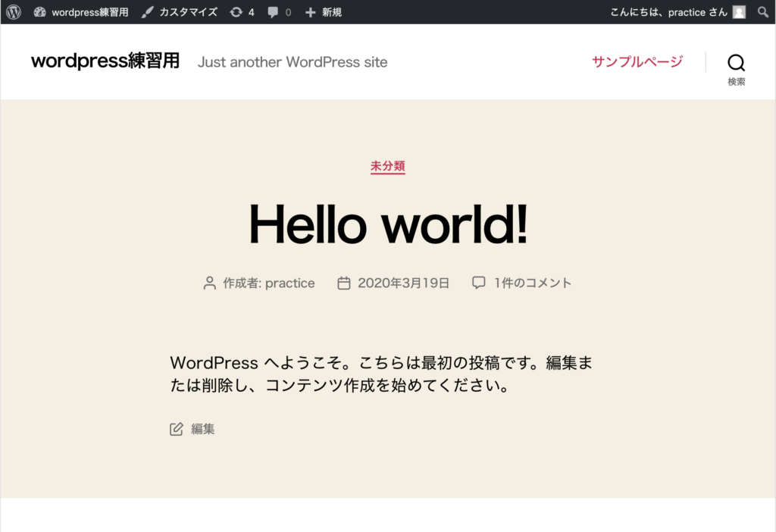Click the WordPress logo icon
This screenshot has width=776, height=532.
pyautogui.click(x=14, y=12)
